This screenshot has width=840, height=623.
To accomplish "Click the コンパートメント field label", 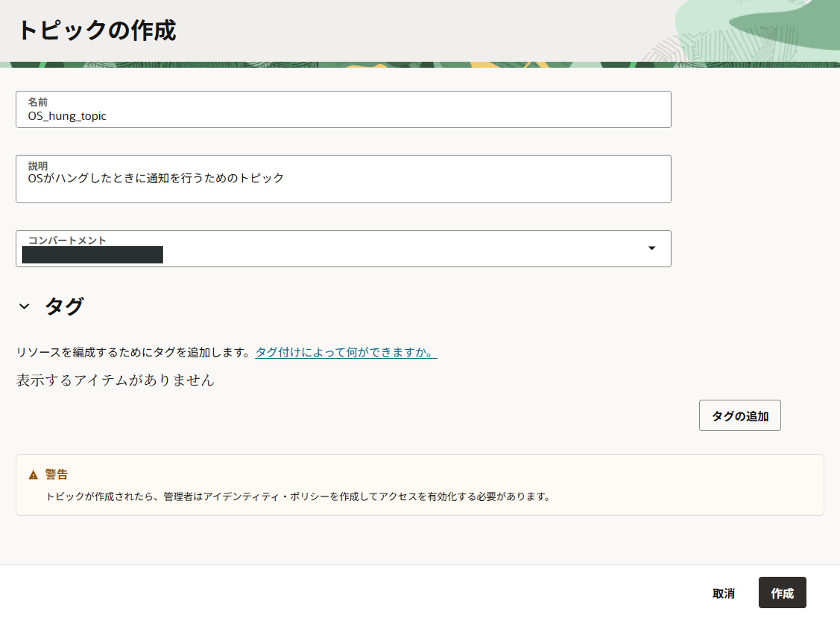I will [x=67, y=240].
